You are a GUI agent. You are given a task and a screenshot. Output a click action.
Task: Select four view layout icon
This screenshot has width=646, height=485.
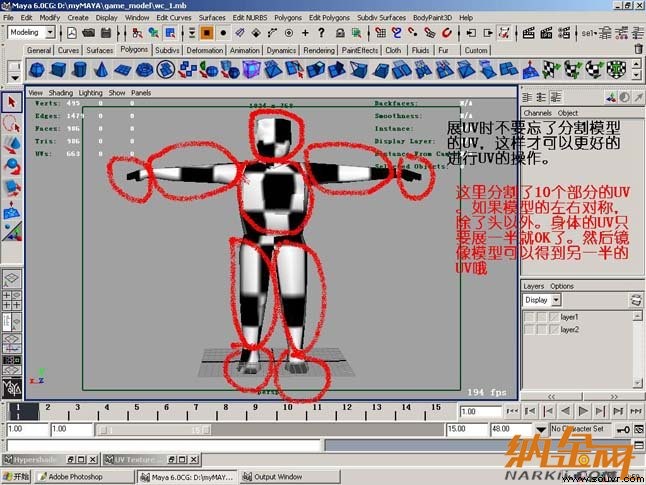(x=12, y=300)
